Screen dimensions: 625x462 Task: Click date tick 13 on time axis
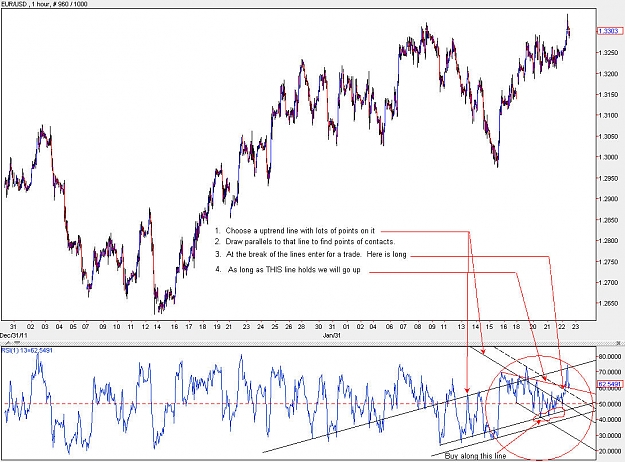pyautogui.click(x=461, y=327)
